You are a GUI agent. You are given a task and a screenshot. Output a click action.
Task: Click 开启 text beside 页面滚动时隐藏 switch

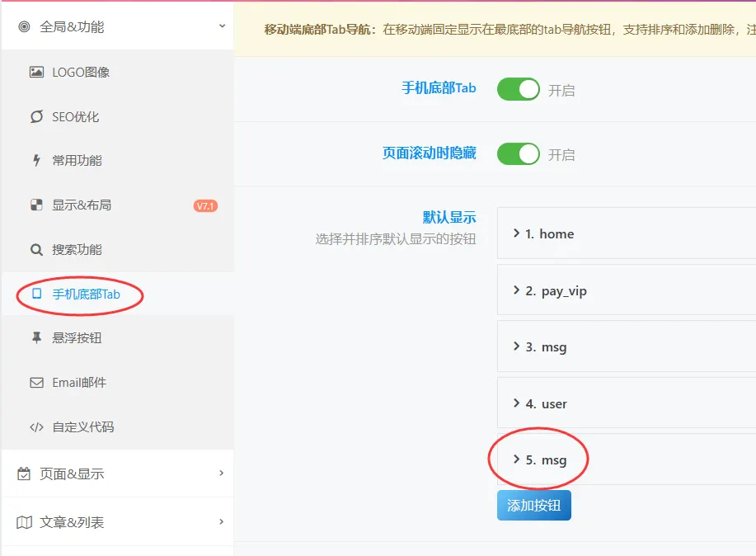coord(561,155)
